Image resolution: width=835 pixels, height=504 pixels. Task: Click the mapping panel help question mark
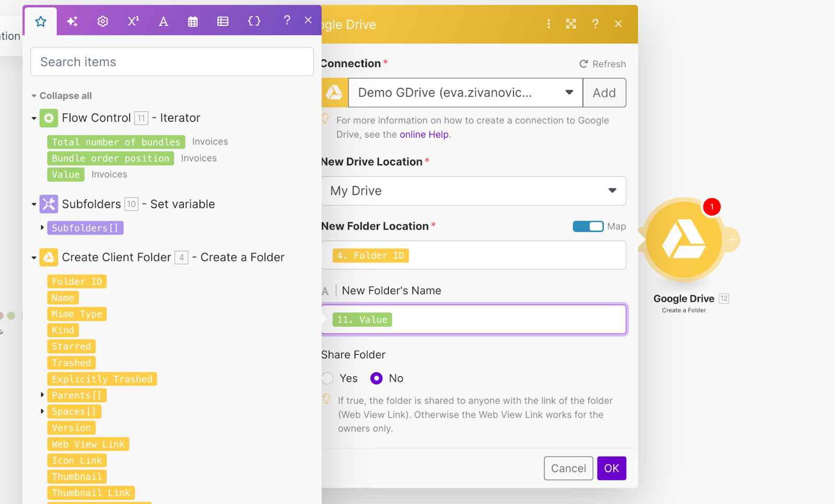coord(287,20)
